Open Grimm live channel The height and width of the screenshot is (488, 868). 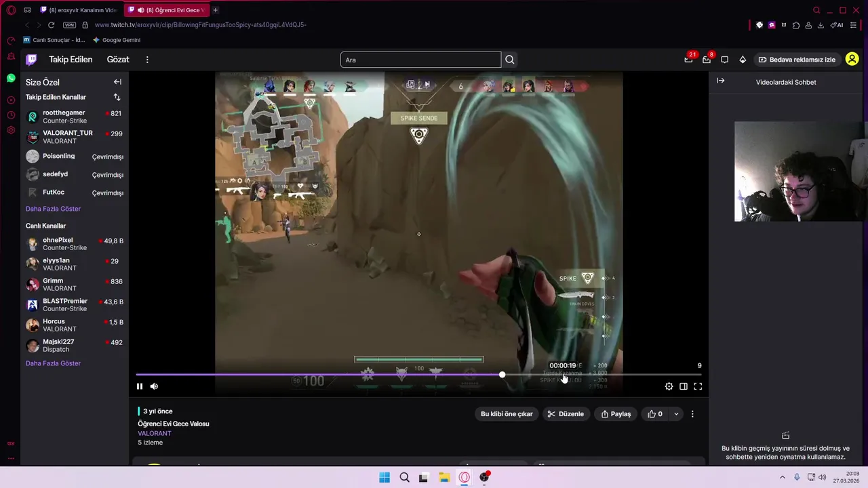tap(75, 285)
